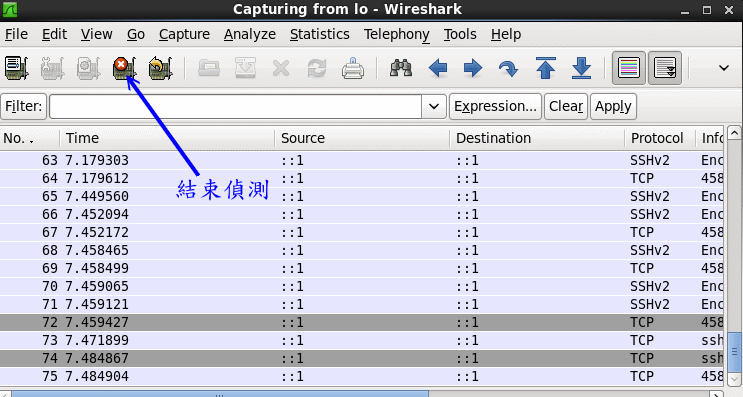Toggle auto scroll during live capture
Image resolution: width=743 pixels, height=397 pixels.
665,68
